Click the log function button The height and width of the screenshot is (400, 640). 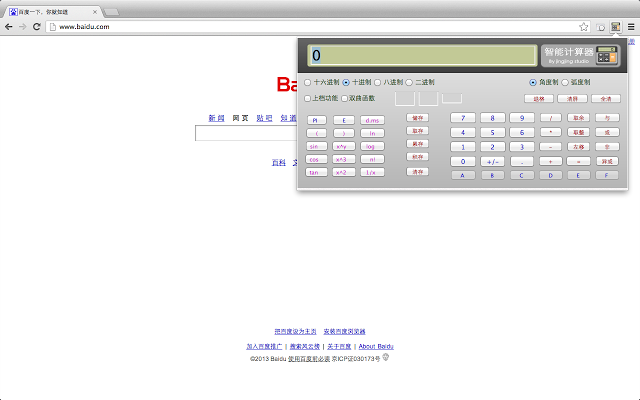click(372, 147)
